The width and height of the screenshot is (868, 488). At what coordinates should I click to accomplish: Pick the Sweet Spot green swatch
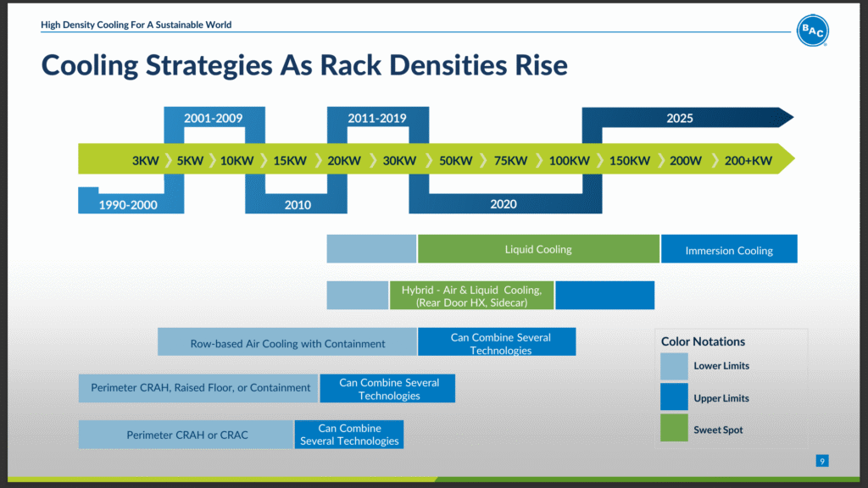point(674,429)
